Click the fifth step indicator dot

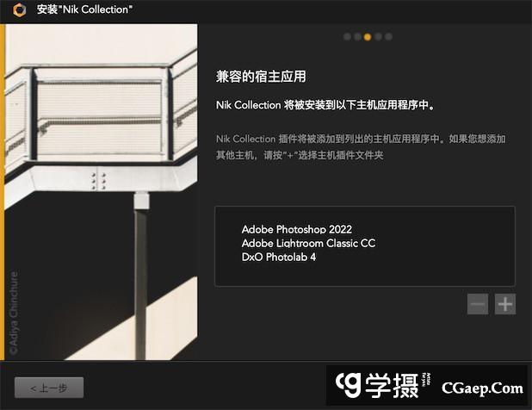[389, 37]
